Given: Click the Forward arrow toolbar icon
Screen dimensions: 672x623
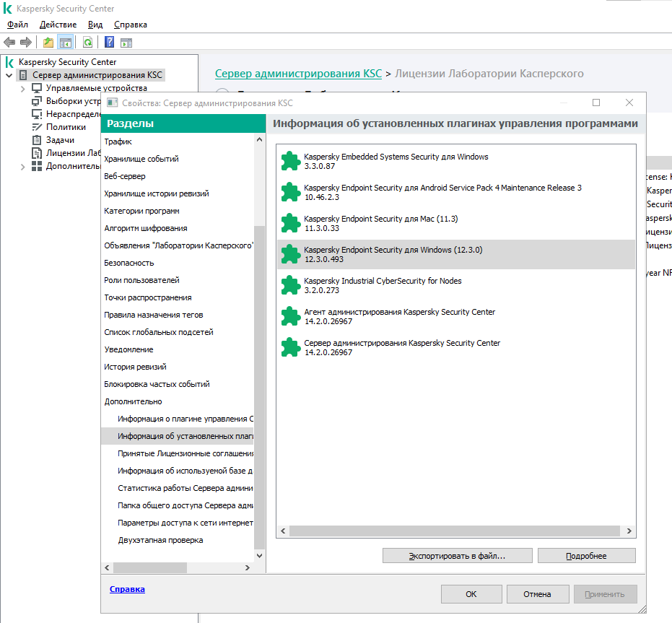Looking at the screenshot, I should [x=26, y=43].
